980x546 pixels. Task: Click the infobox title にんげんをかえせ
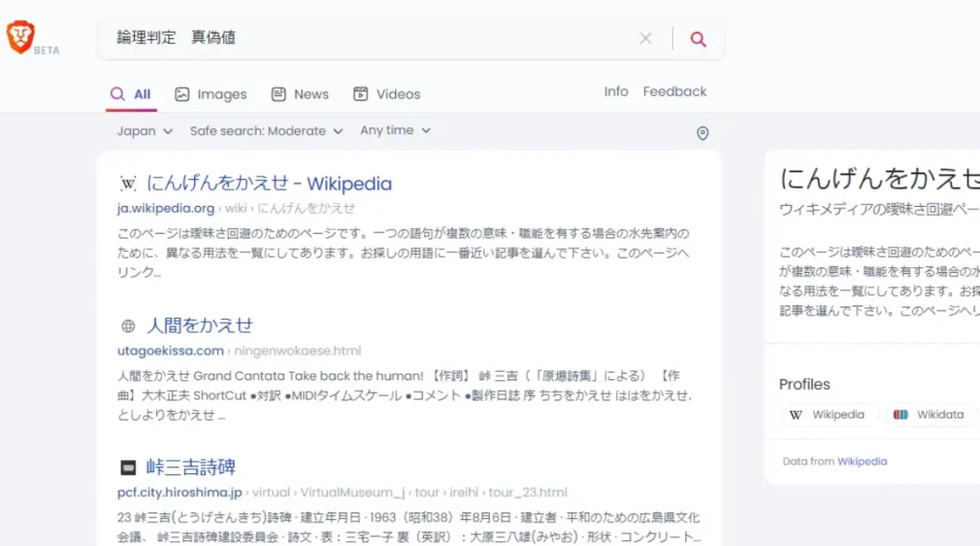click(880, 179)
